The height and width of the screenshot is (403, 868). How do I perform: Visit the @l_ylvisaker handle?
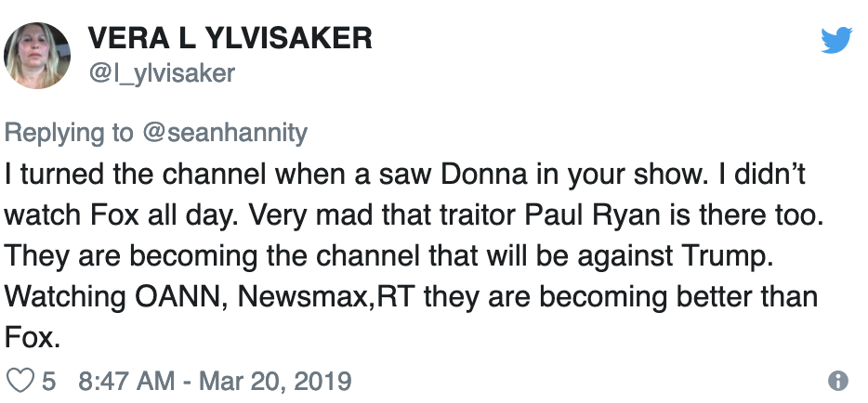[161, 73]
